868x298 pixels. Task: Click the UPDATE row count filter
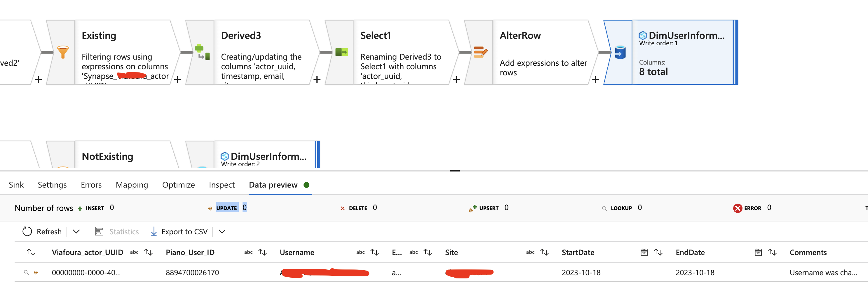pos(226,208)
